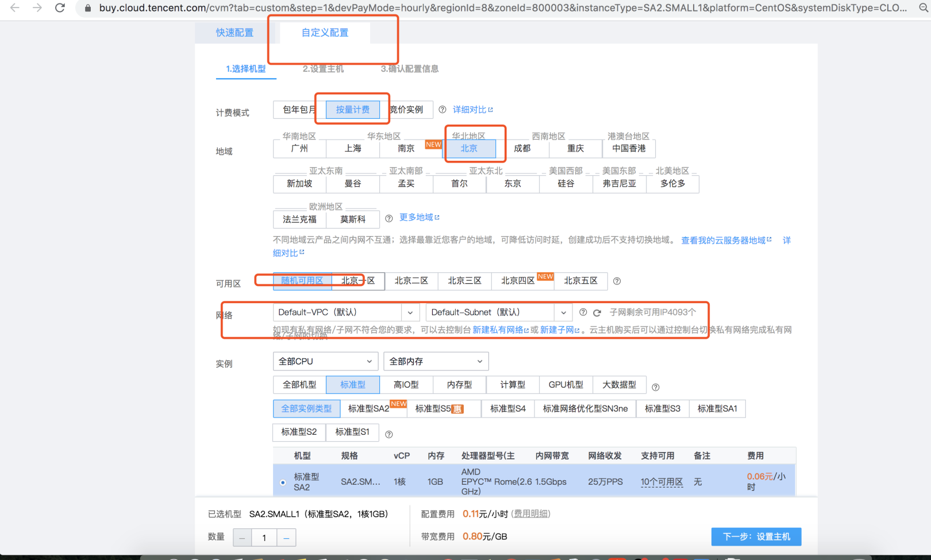Choose the 法兰克福 region
Viewport: 931px width, 560px height.
click(299, 219)
